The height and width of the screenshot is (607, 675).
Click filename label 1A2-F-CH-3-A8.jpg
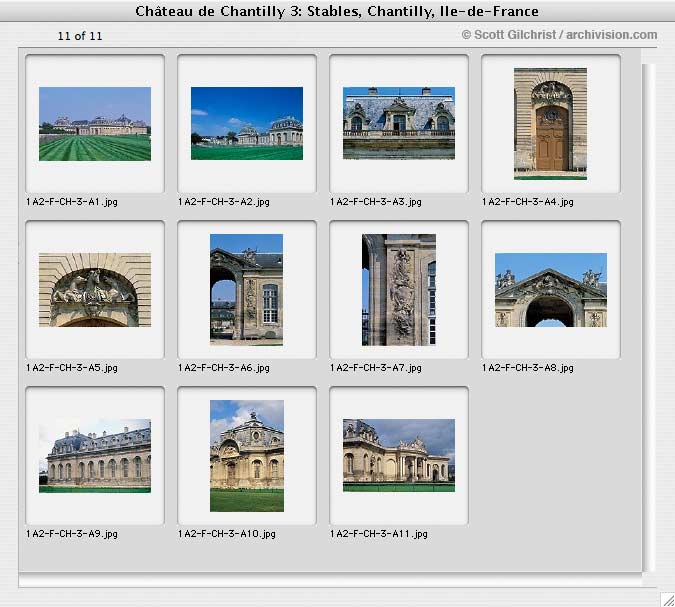527,368
